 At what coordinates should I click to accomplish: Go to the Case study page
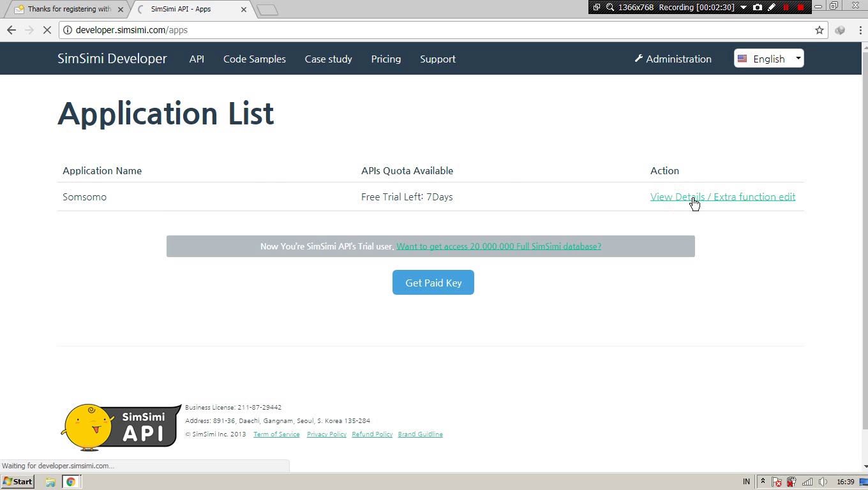328,59
